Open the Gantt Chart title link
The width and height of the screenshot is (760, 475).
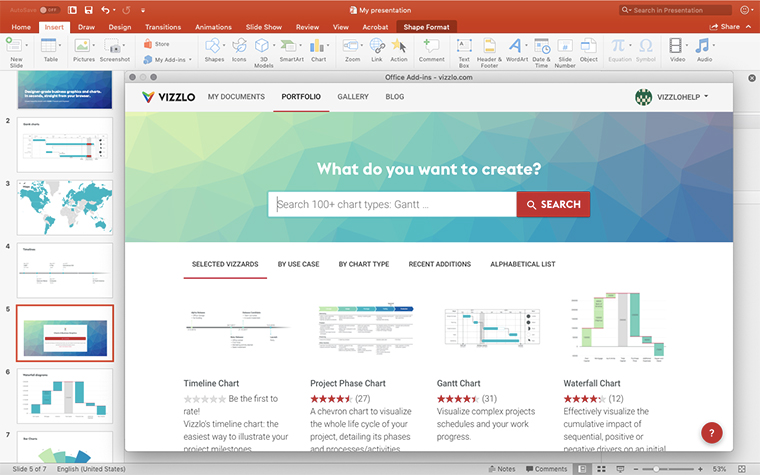[459, 383]
